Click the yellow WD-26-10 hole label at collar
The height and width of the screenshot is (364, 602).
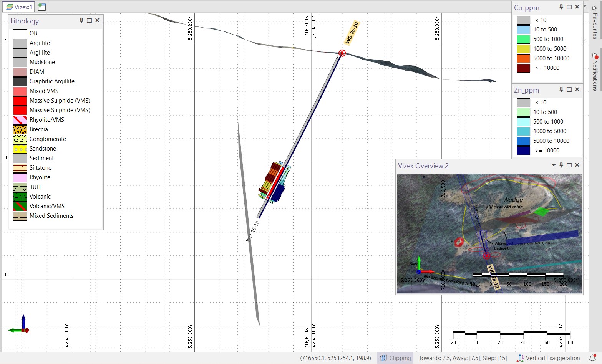click(352, 33)
